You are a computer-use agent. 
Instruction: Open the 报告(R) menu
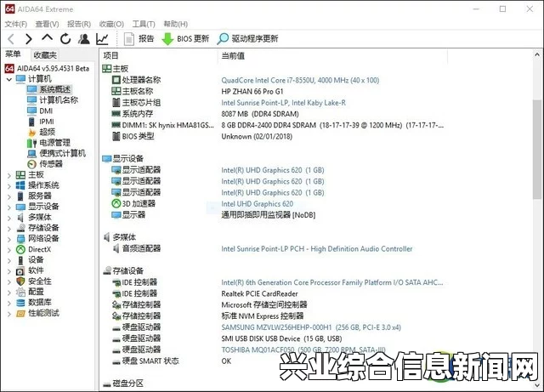(79, 24)
